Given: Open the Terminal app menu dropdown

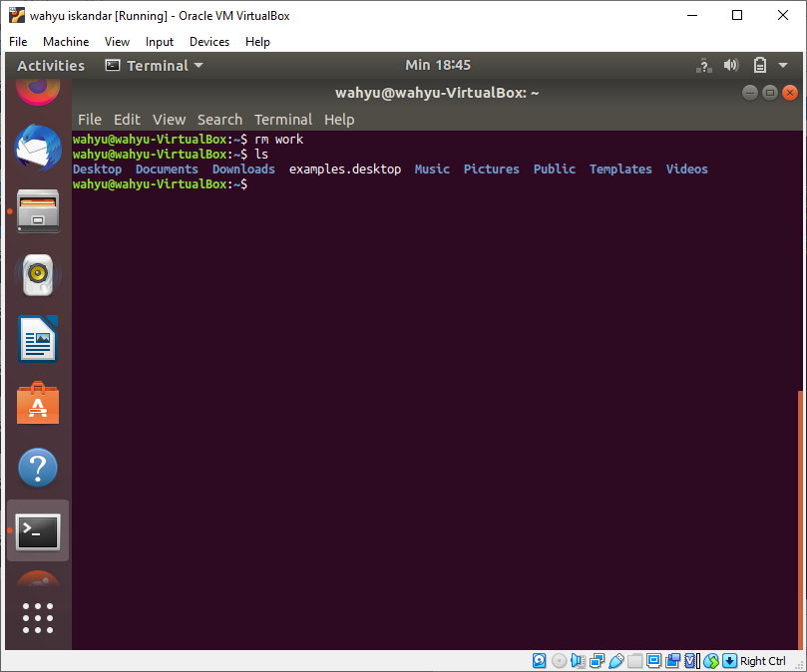Looking at the screenshot, I should pyautogui.click(x=154, y=66).
